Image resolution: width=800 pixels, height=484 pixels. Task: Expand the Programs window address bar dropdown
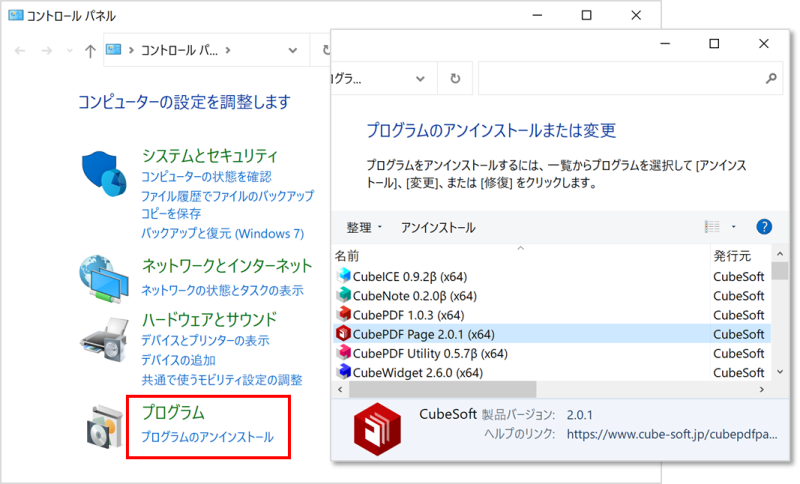420,79
